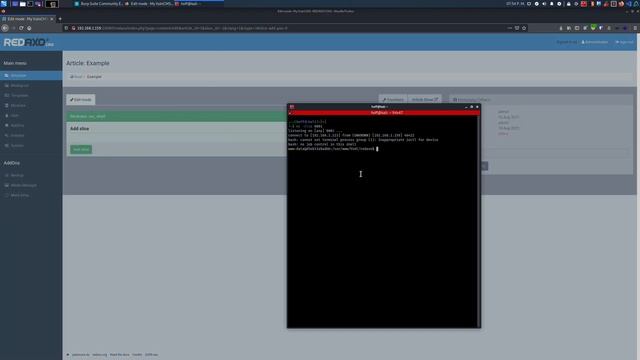Viewport: 640px width, 360px height.
Task: Click the green button under Add slice
Action: pos(81,149)
